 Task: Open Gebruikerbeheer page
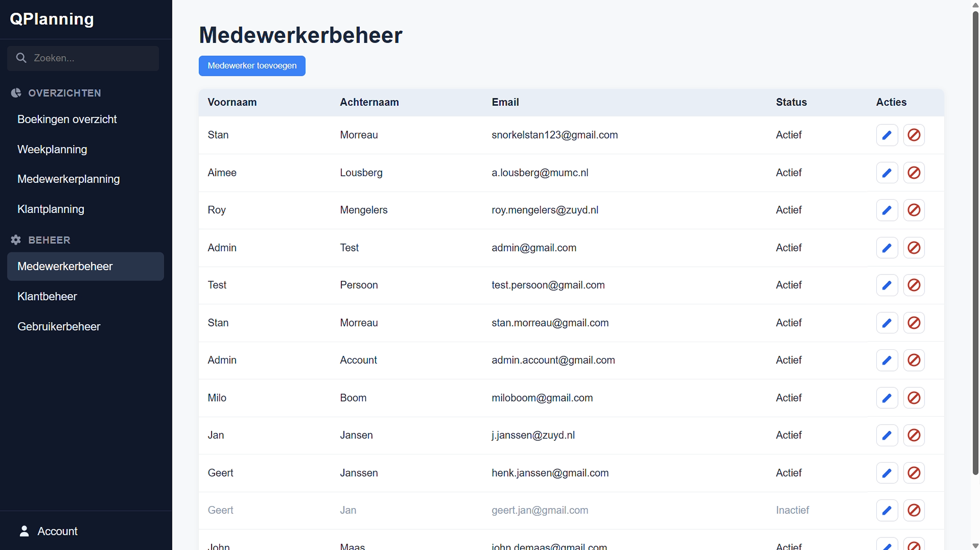(x=59, y=327)
